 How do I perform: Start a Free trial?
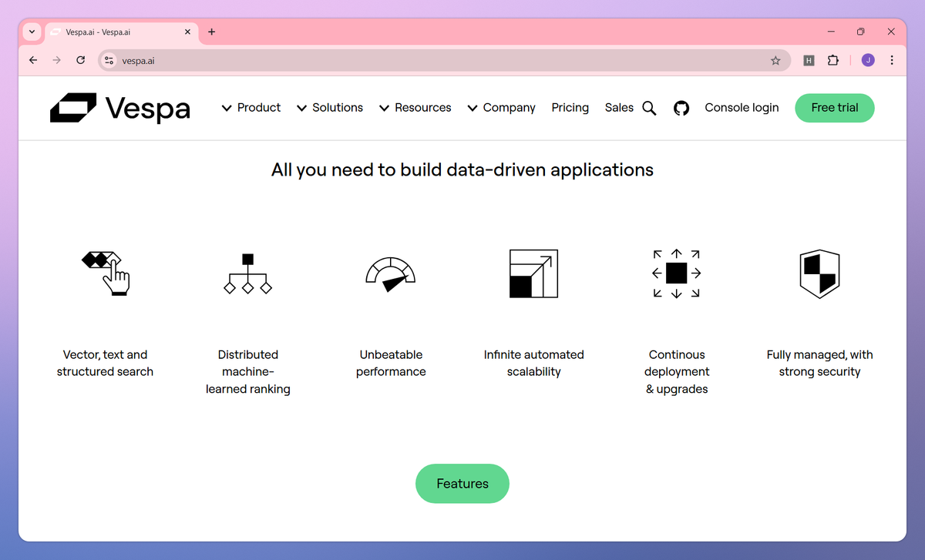[x=834, y=108]
